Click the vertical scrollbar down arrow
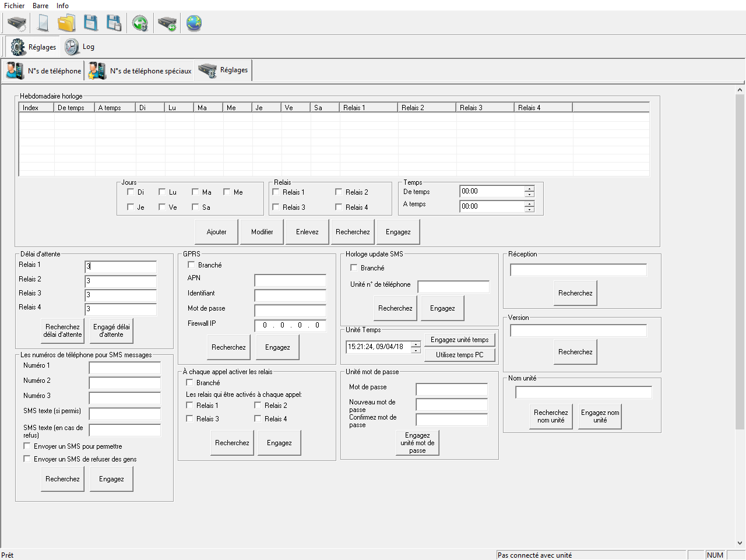746x560 pixels. click(740, 543)
